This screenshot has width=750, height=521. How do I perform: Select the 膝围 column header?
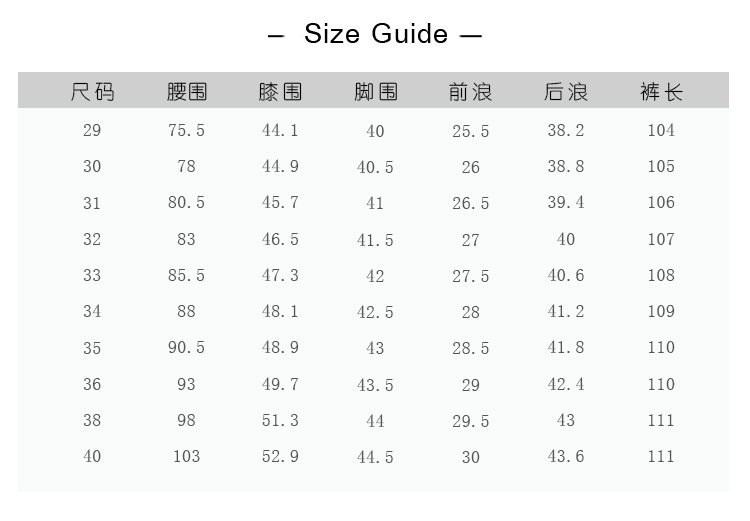280,92
